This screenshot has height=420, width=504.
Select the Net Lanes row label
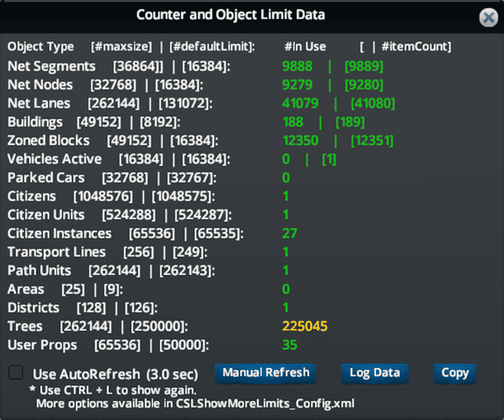38,104
